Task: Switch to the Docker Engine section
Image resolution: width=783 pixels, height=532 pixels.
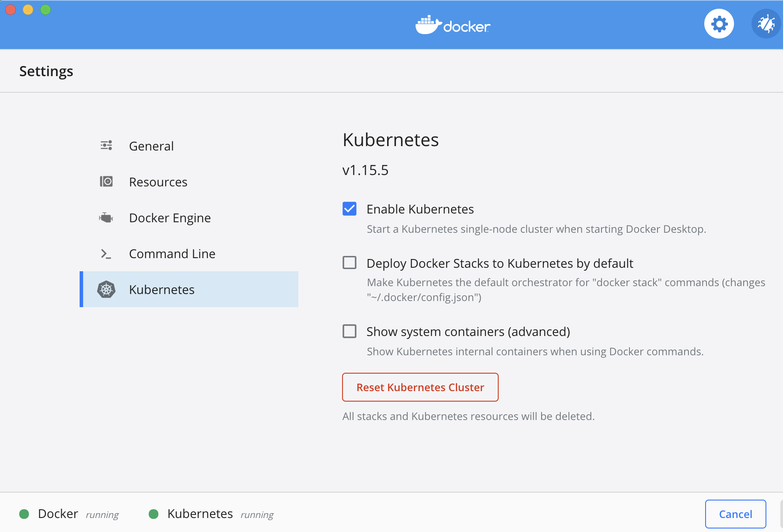Action: coord(189,217)
